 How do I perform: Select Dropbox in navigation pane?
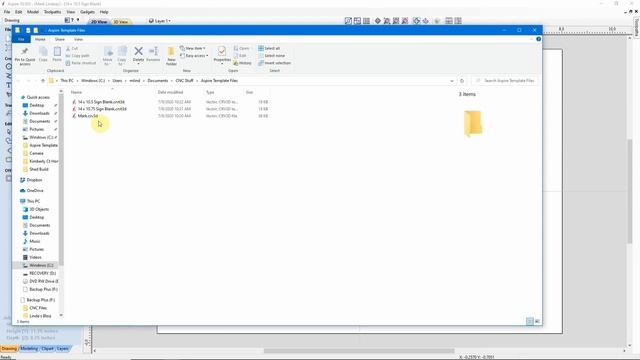click(34, 180)
